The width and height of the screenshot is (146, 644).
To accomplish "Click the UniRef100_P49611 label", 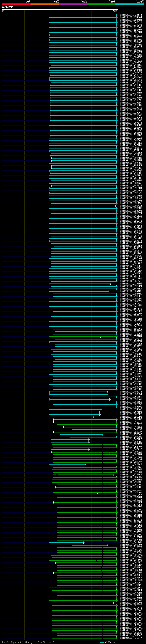I will (x=131, y=22).
